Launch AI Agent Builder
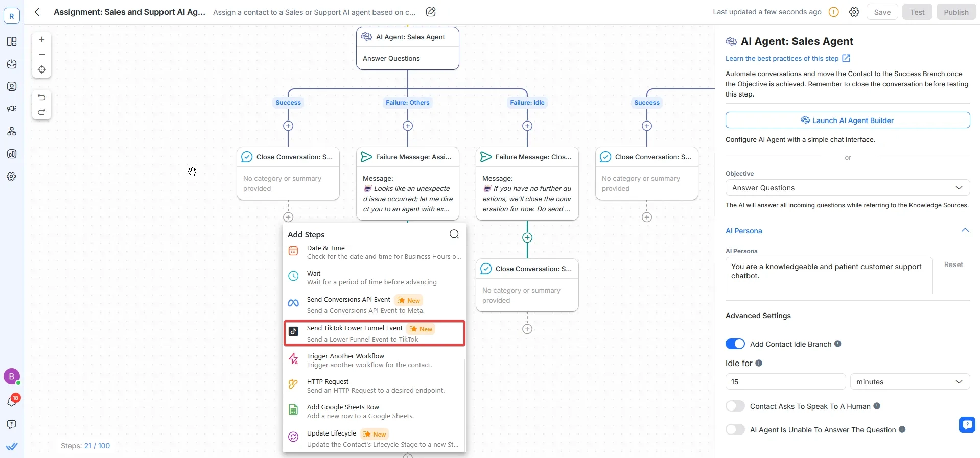This screenshot has height=458, width=980. point(848,120)
